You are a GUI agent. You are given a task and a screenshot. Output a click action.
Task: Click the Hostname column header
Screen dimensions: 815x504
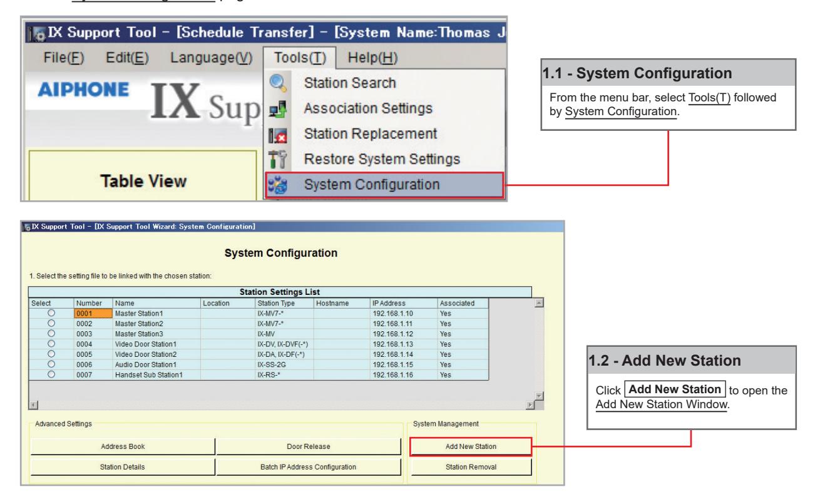coord(342,303)
